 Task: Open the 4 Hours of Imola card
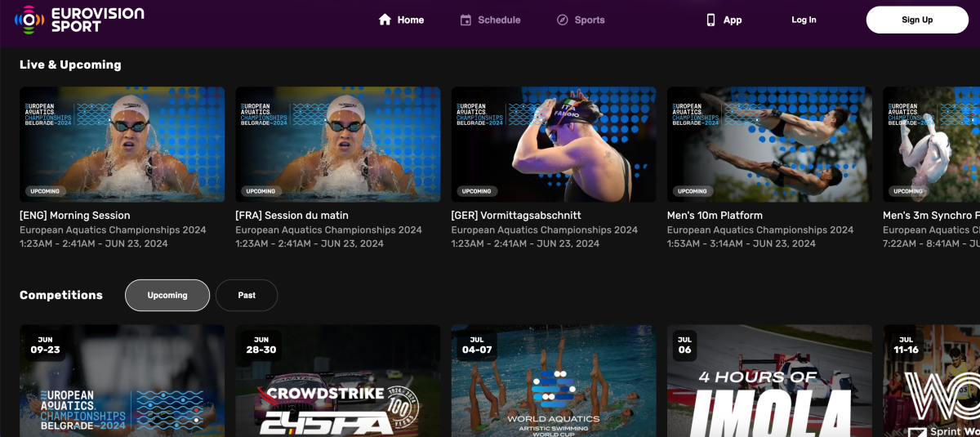(x=769, y=381)
